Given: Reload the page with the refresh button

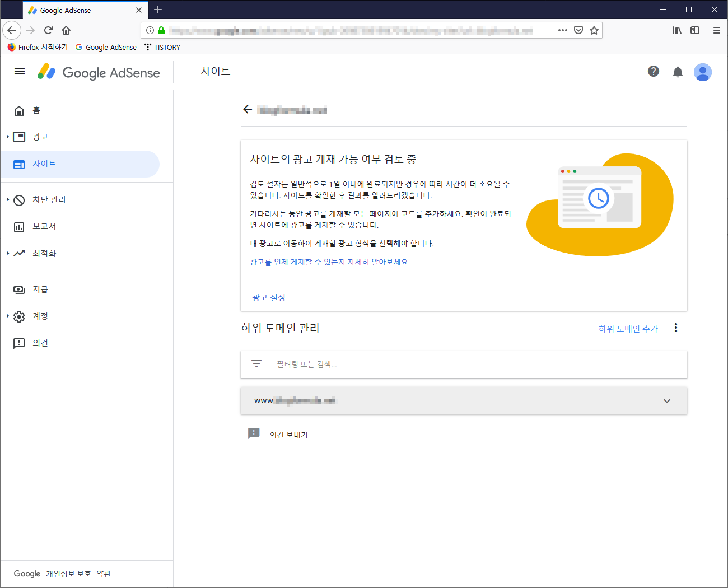Looking at the screenshot, I should (49, 30).
